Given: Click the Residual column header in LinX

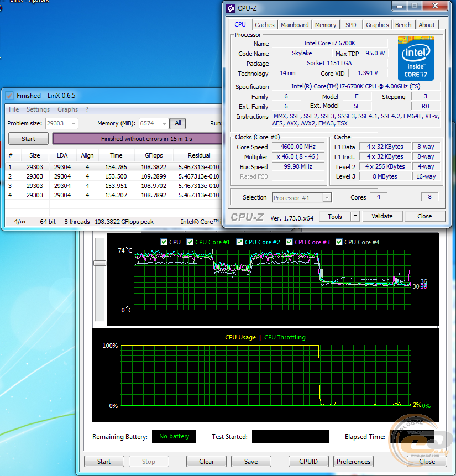Looking at the screenshot, I should coord(199,155).
